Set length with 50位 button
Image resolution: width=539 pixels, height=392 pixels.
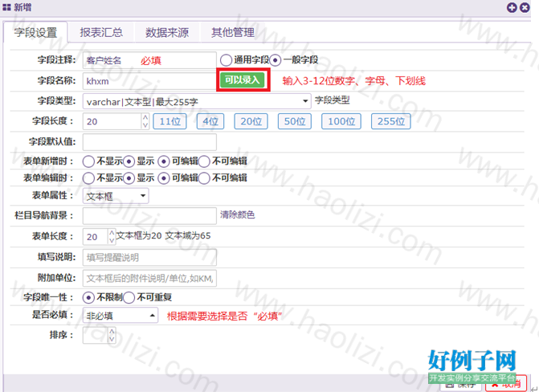295,121
